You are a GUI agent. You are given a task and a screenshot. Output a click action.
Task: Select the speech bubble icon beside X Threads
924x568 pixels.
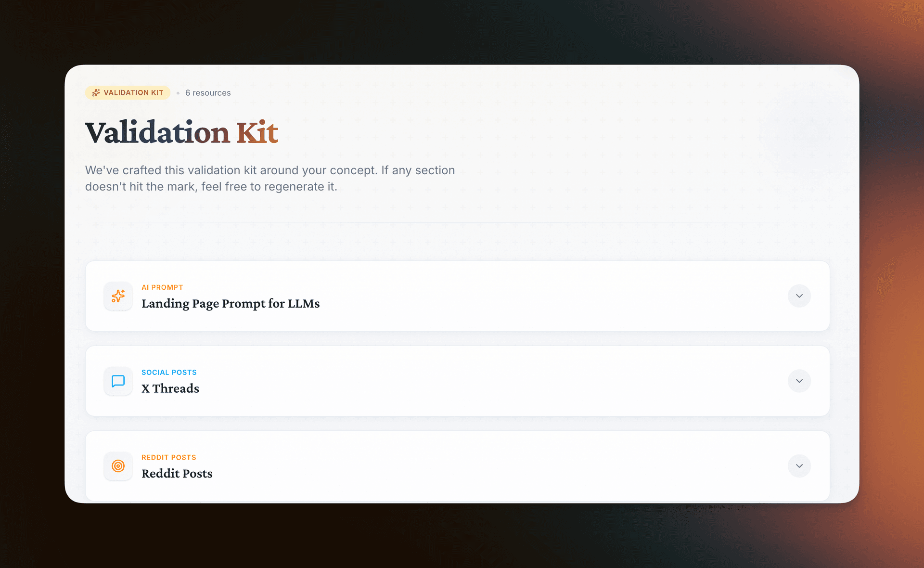coord(118,381)
